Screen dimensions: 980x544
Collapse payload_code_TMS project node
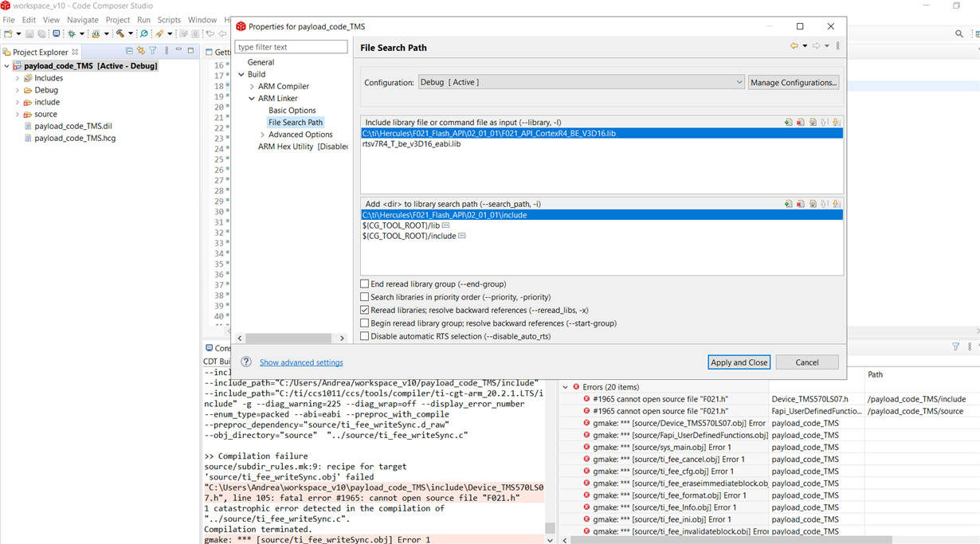tap(6, 66)
